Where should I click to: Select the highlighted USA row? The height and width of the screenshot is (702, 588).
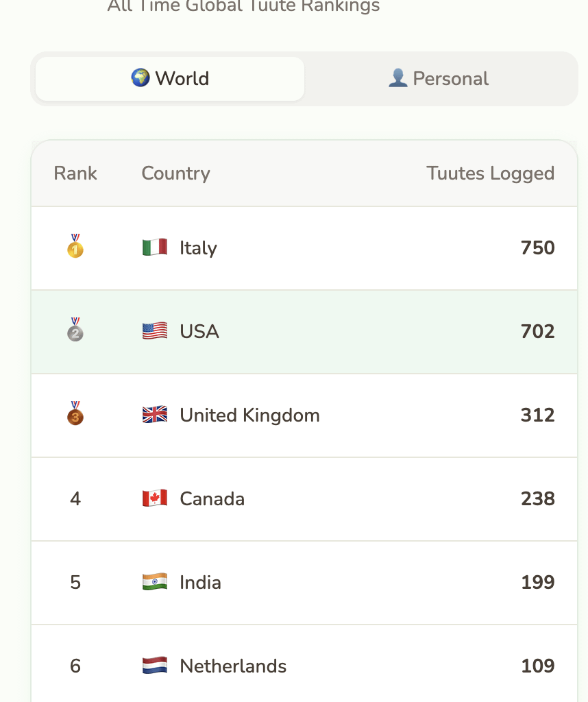point(304,331)
